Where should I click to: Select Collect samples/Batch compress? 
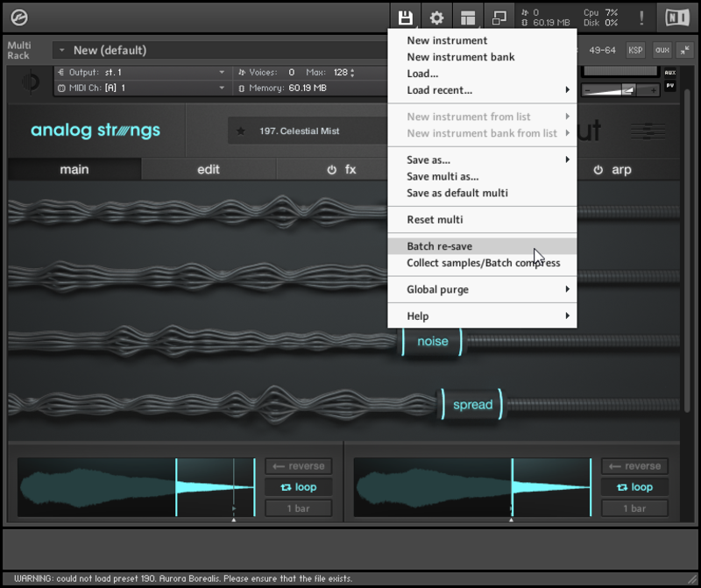[483, 263]
